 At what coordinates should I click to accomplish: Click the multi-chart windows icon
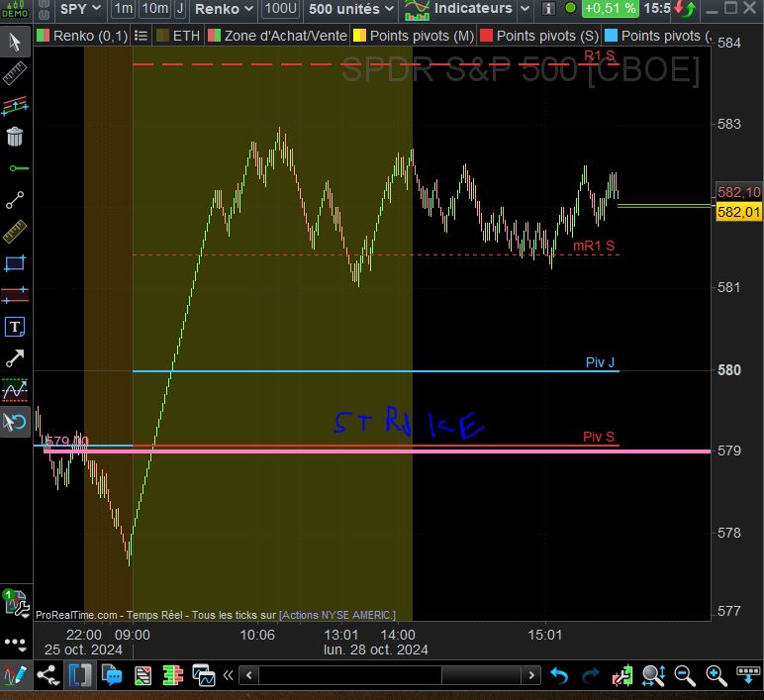coord(204,675)
